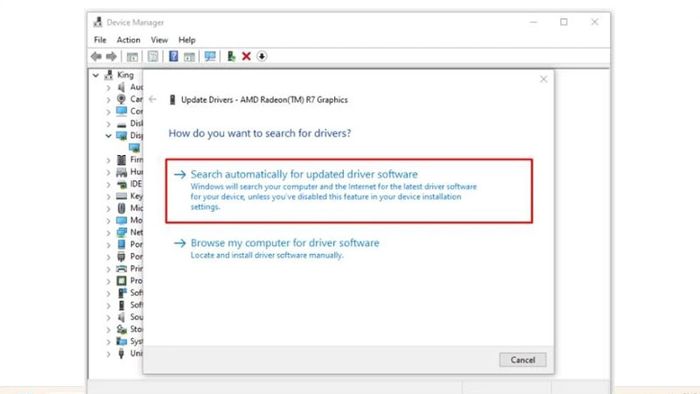Expand the 'Net' network adapters category

(x=108, y=232)
